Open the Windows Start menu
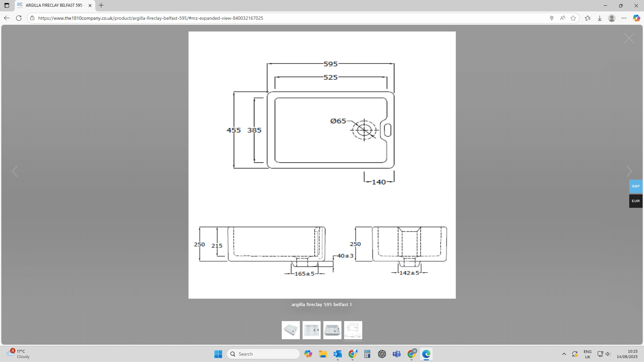Viewport: 644px width, 362px height. (218, 354)
